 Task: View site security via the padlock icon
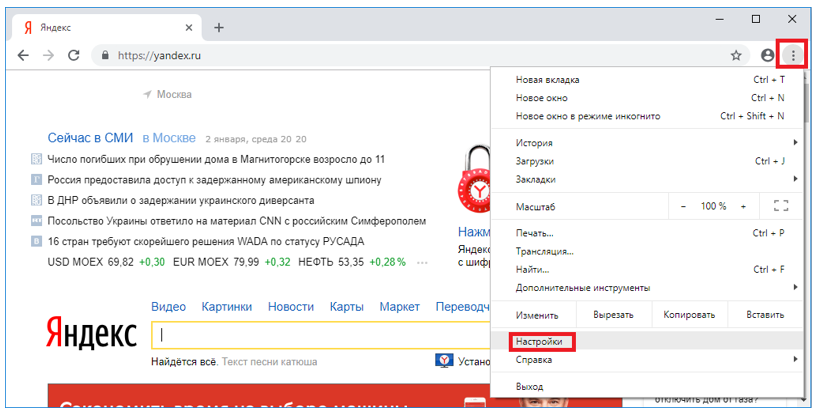106,55
